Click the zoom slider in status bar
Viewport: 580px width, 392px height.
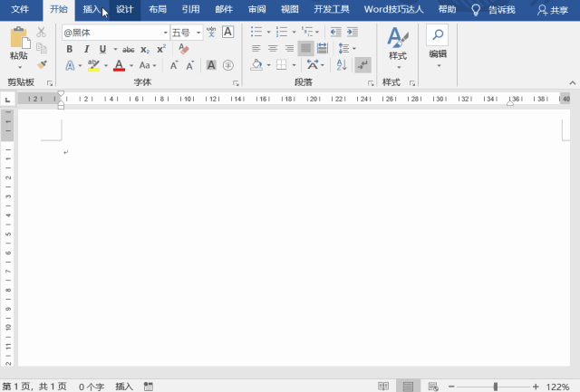tap(495, 387)
